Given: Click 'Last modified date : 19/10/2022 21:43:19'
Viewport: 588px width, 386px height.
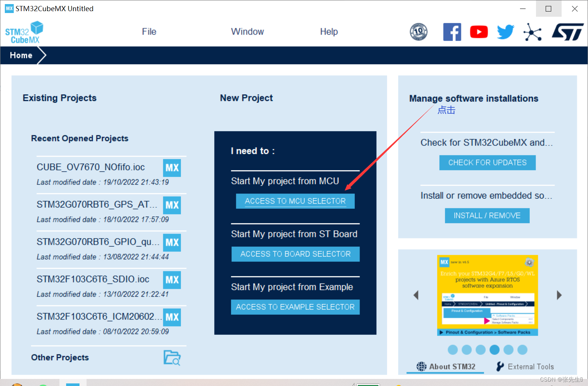Looking at the screenshot, I should 103,182.
